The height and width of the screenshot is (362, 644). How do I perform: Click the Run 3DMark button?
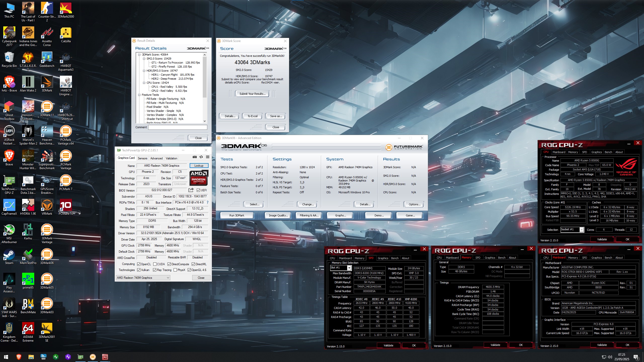click(237, 215)
